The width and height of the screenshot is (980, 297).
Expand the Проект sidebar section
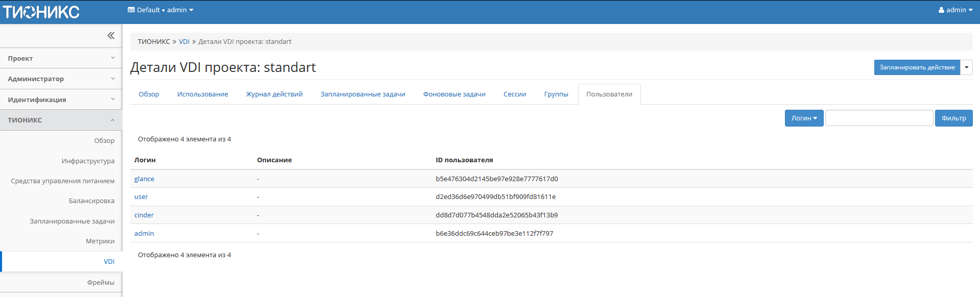[x=61, y=59]
